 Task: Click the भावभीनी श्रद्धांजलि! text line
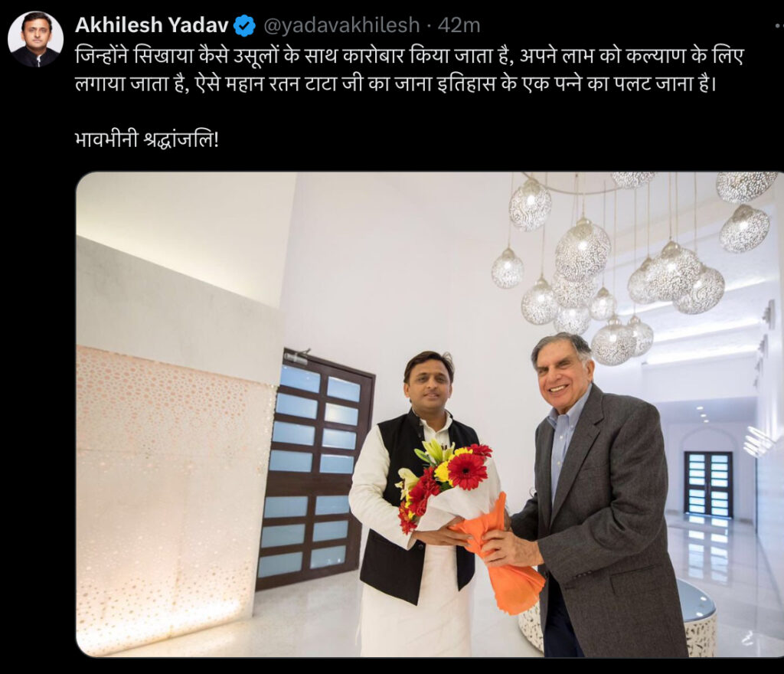147,140
